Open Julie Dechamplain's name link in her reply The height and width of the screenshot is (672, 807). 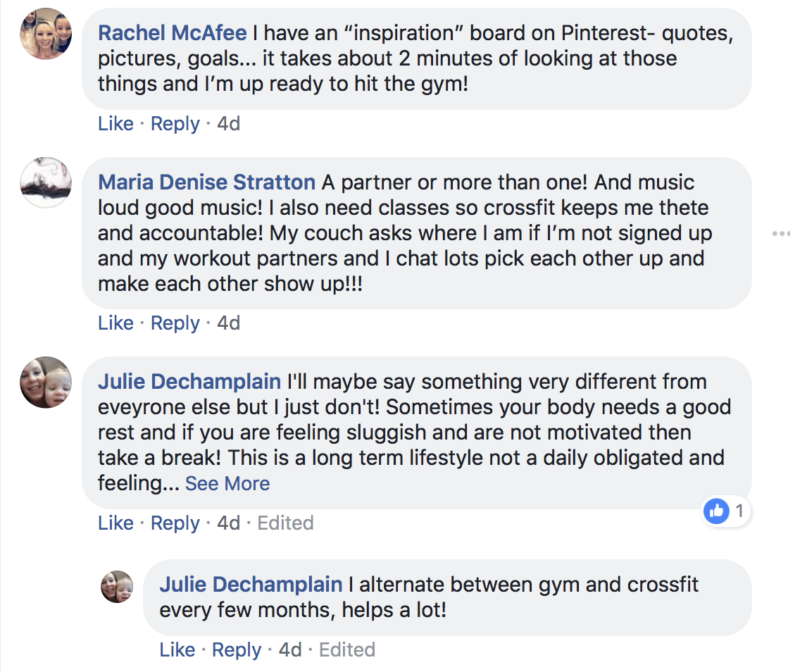tap(251, 585)
